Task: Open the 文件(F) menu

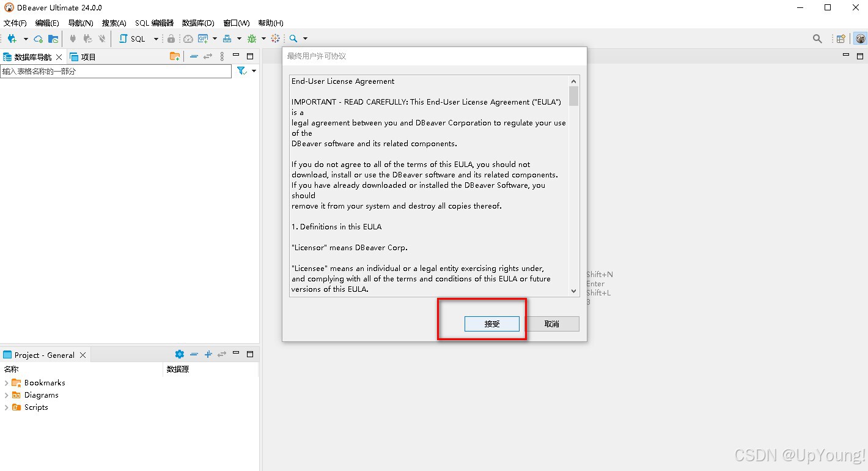Action: click(15, 23)
